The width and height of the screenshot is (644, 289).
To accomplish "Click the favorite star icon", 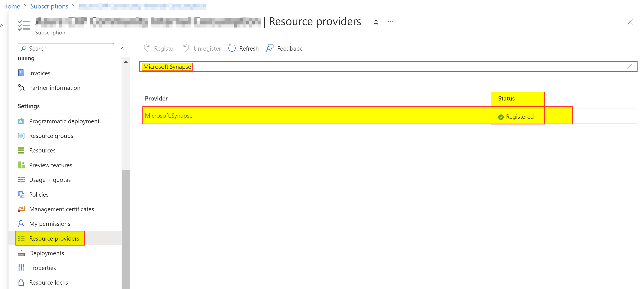I will [x=376, y=22].
